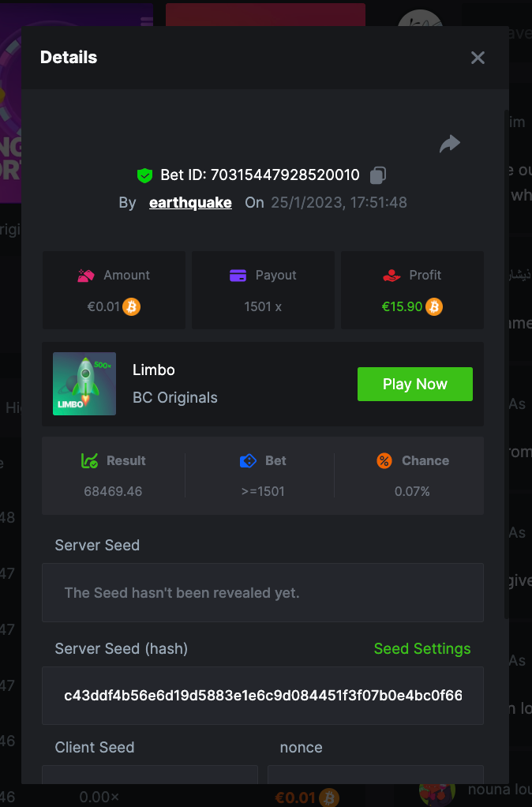Click the red Profit hand icon
532x807 pixels.
pyautogui.click(x=391, y=276)
